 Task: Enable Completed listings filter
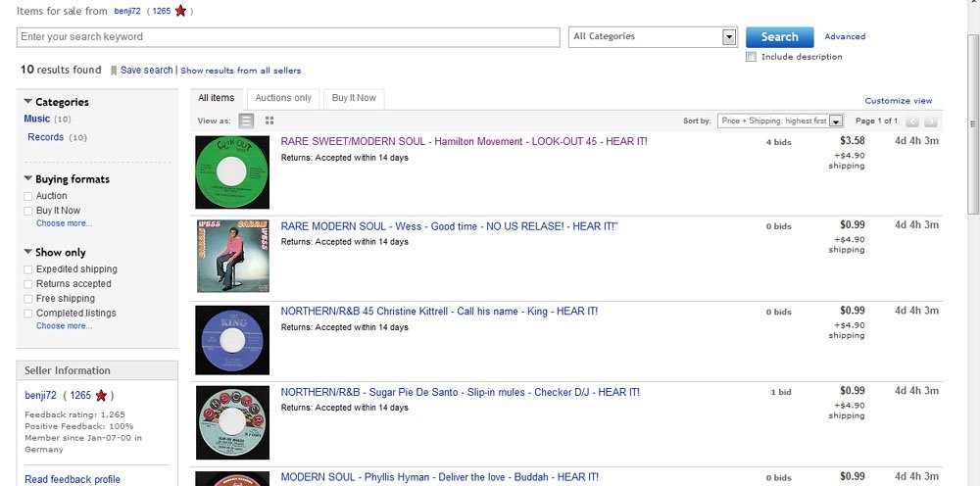tap(28, 314)
